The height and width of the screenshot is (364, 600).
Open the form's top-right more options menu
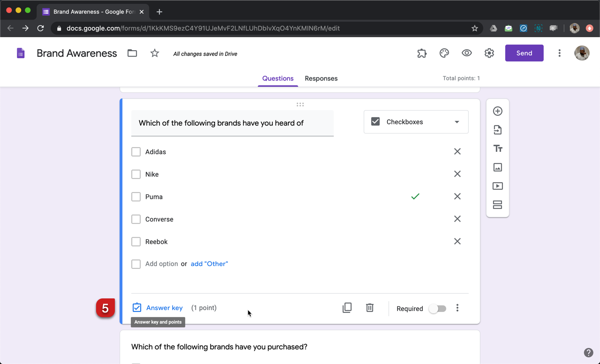(x=559, y=53)
